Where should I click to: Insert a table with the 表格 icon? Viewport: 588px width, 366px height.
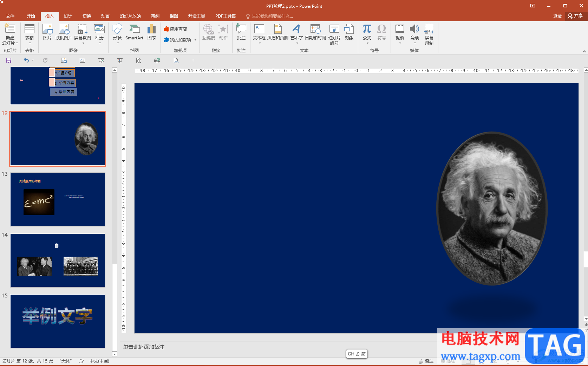pos(30,34)
